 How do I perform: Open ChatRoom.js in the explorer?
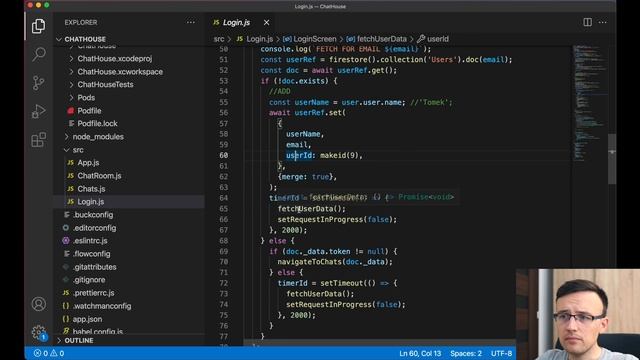coord(99,176)
